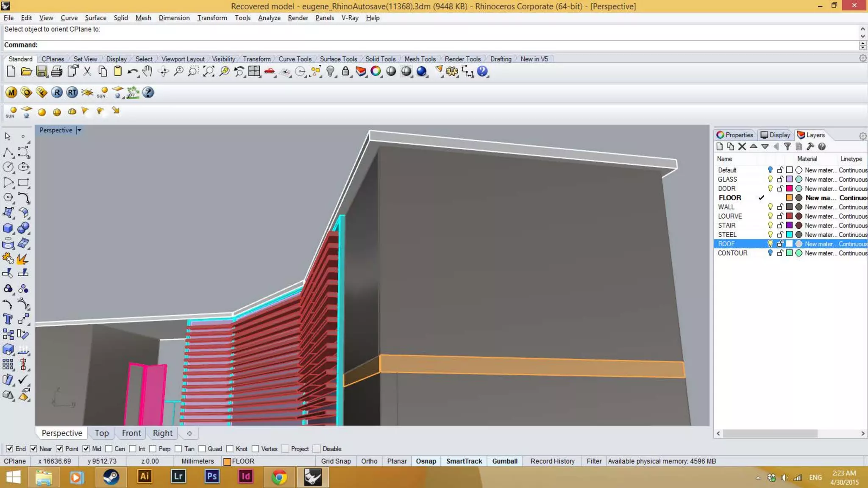Click the V-Ray RT render icon
The width and height of the screenshot is (868, 488).
tap(72, 92)
